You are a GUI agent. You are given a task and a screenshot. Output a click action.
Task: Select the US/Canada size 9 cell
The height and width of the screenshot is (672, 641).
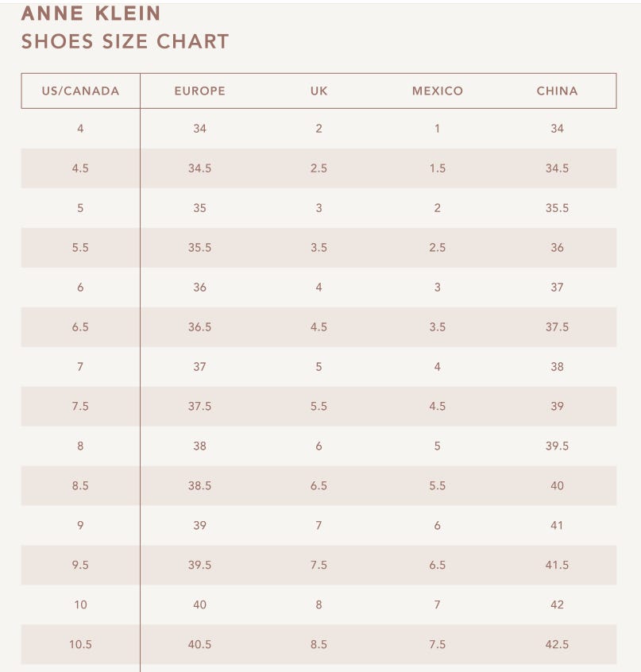pyautogui.click(x=80, y=525)
